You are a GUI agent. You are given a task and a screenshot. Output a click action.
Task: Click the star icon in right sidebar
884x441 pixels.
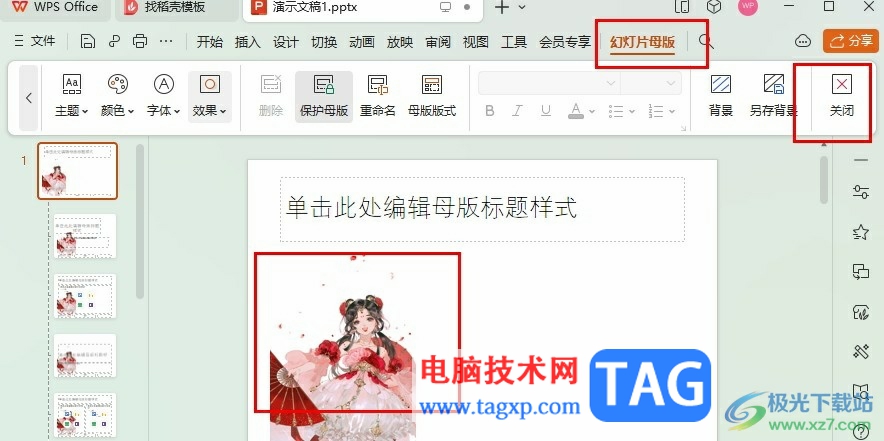point(861,232)
